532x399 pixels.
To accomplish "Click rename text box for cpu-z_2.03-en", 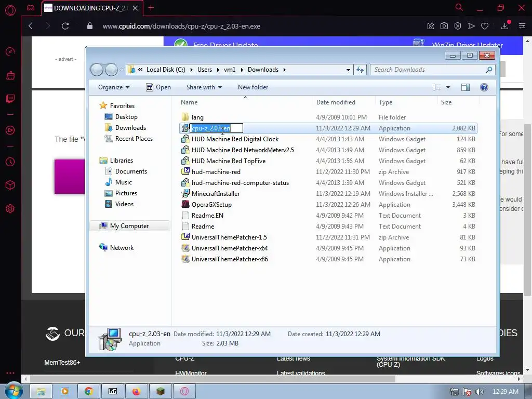I will [217, 128].
